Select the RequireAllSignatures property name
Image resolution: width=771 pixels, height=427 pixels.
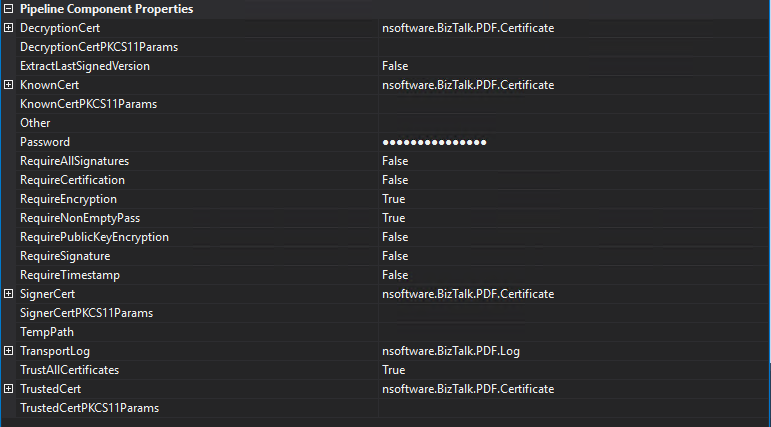74,161
